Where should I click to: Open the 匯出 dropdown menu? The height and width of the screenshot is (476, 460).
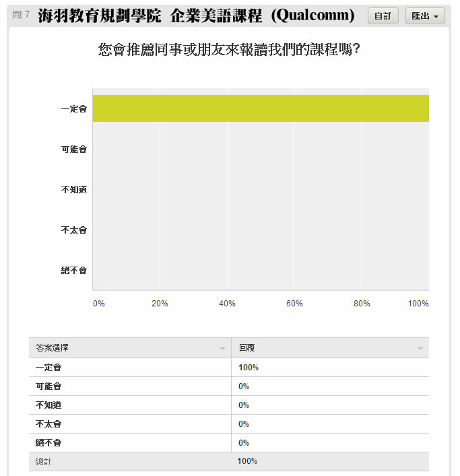coord(425,15)
